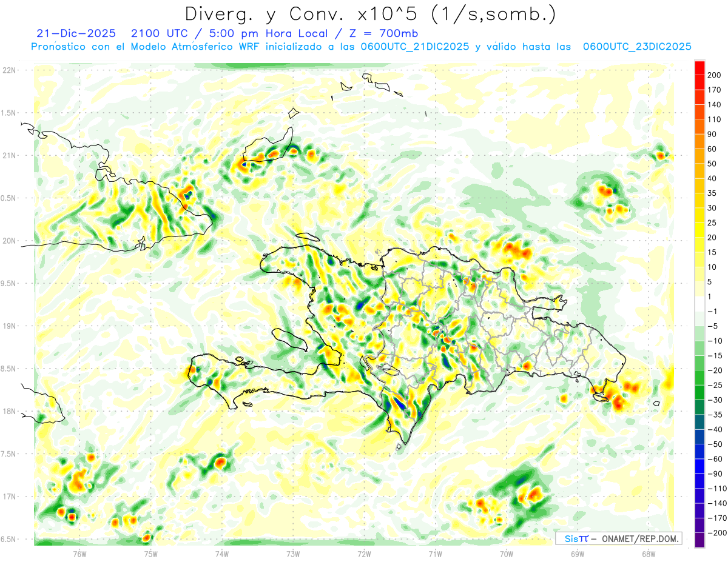Screen dimensions: 728x562
Task: Click the '1.5N' latitude label
Action: pyautogui.click(x=9, y=113)
